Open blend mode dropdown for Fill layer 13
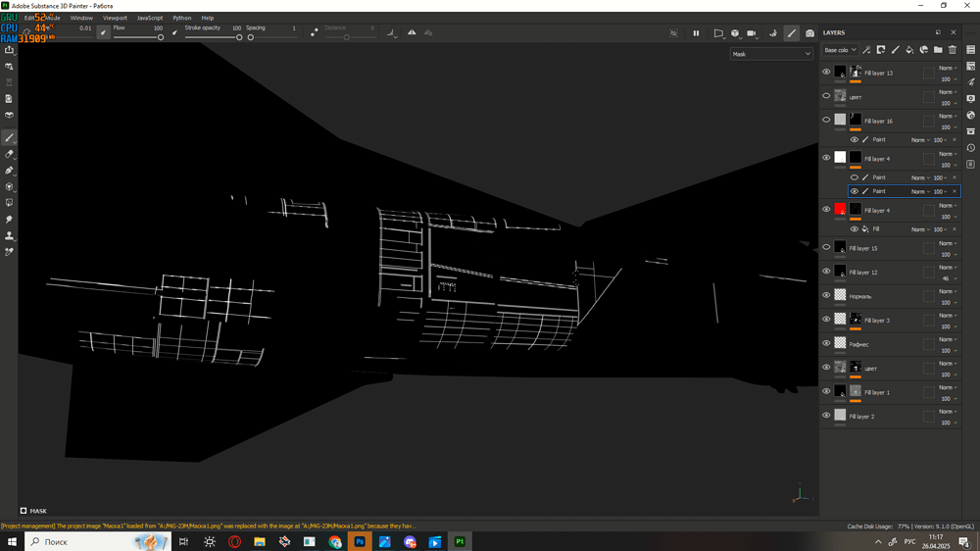The image size is (980, 551). 948,68
